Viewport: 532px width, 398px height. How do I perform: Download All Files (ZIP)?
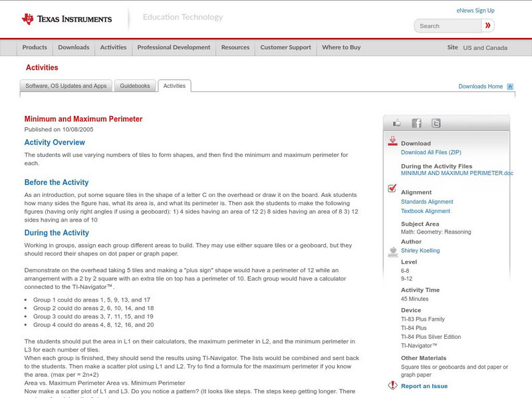[431, 152]
